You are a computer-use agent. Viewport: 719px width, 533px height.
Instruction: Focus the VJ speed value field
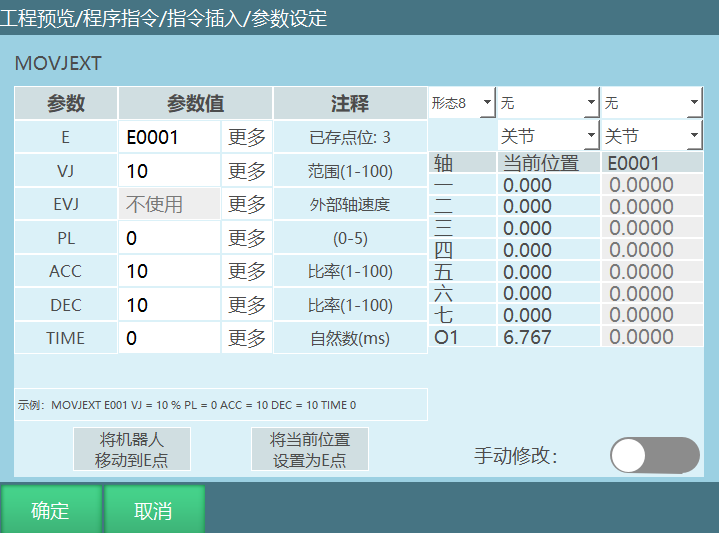coord(169,171)
